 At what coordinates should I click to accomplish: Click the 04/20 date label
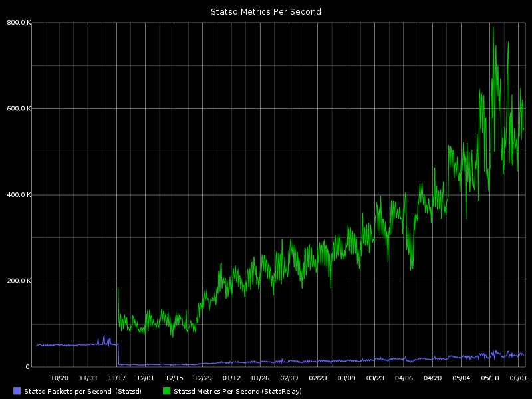point(433,378)
